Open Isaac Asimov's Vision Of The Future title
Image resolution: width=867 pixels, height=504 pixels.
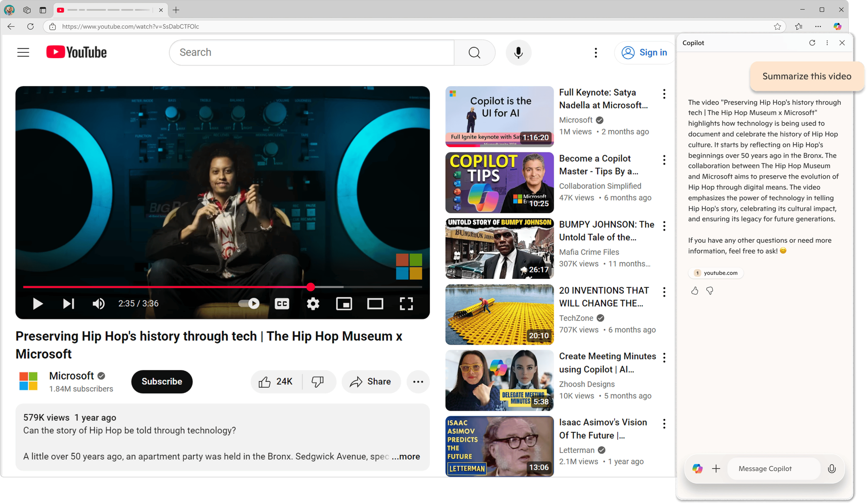pyautogui.click(x=603, y=429)
